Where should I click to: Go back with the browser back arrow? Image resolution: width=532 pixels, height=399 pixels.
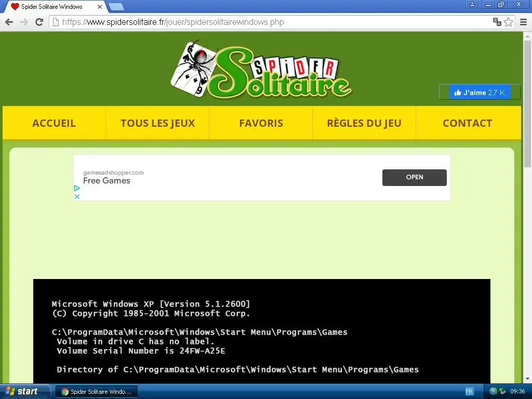9,22
